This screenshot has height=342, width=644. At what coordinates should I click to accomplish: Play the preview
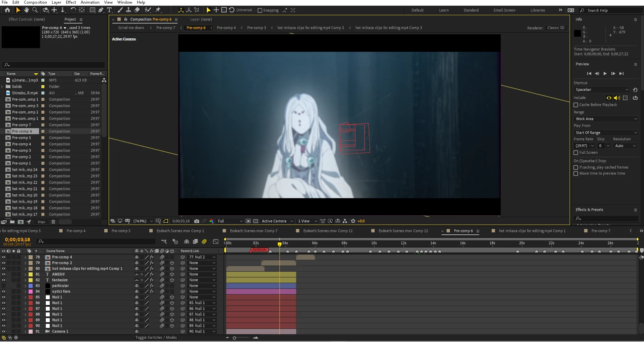coord(605,73)
